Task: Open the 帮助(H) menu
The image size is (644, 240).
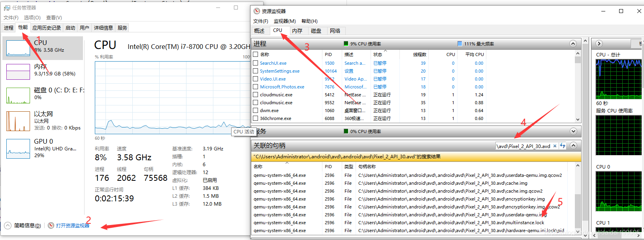Action: (309, 21)
